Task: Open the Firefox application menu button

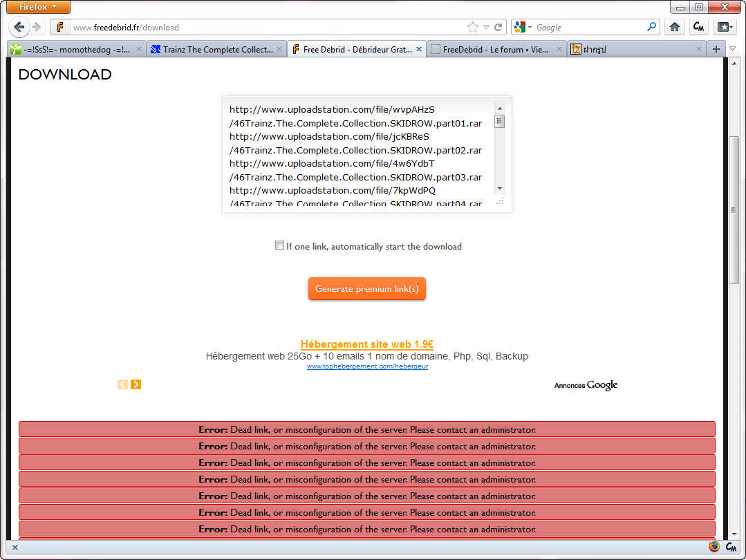Action: (x=38, y=7)
